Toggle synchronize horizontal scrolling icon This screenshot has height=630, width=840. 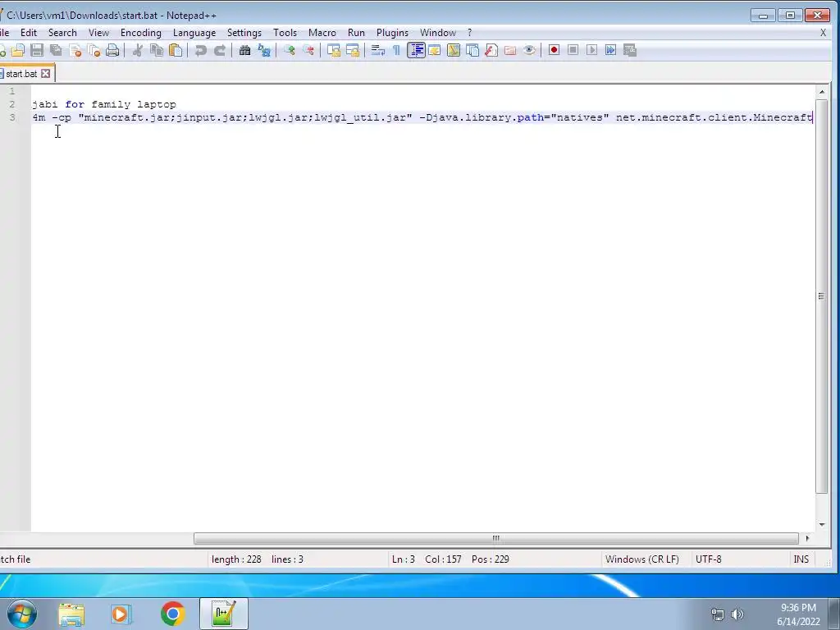click(353, 50)
